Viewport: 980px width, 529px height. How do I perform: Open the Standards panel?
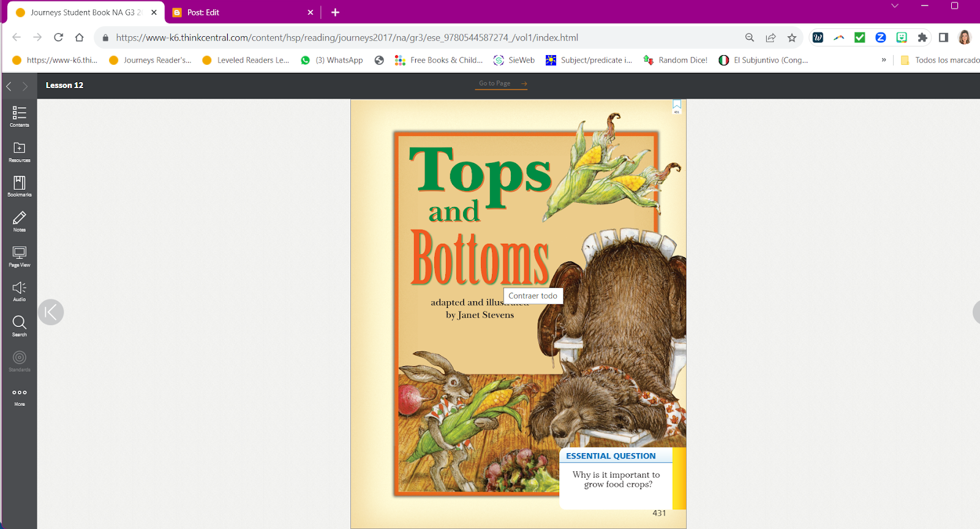(19, 361)
